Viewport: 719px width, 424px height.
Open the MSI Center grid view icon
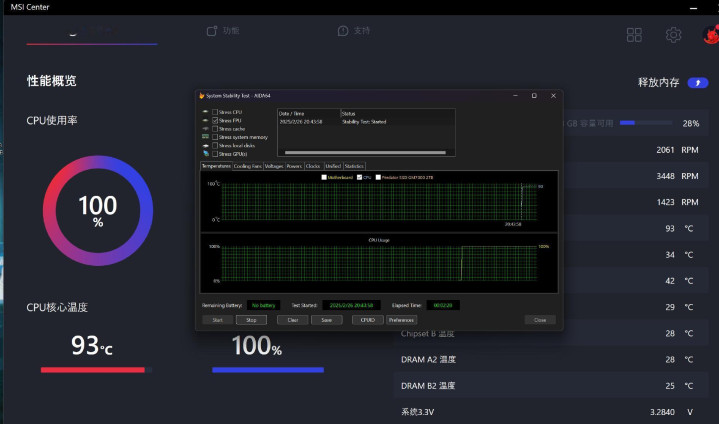click(x=634, y=35)
